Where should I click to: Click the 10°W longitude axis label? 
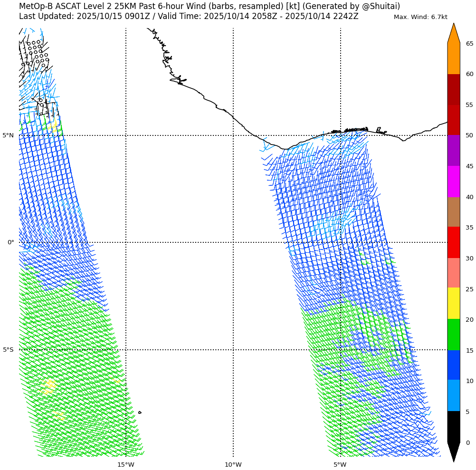[x=233, y=464]
